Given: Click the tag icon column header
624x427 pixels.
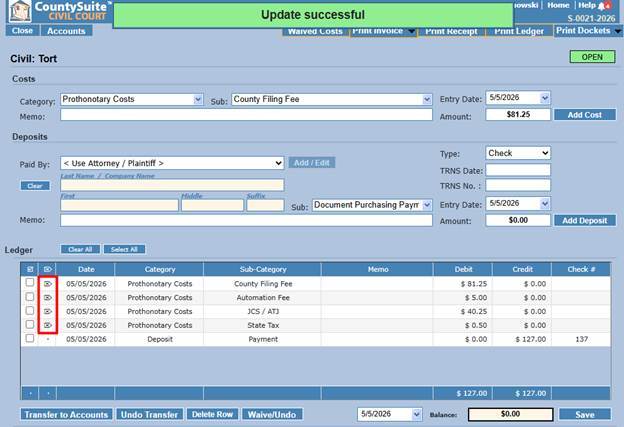Looking at the screenshot, I should (x=47, y=269).
